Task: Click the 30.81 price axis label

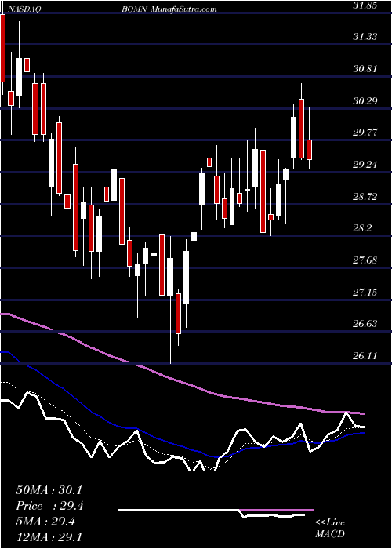Action: tap(365, 69)
